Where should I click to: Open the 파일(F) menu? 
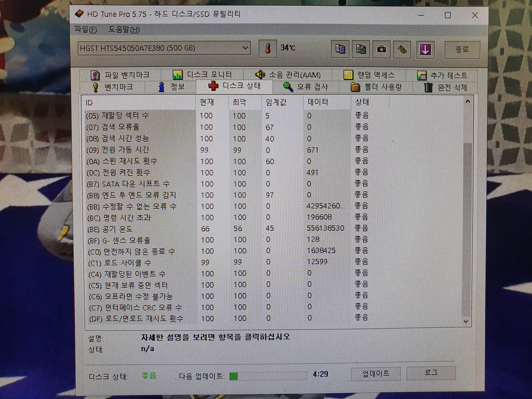coord(86,29)
